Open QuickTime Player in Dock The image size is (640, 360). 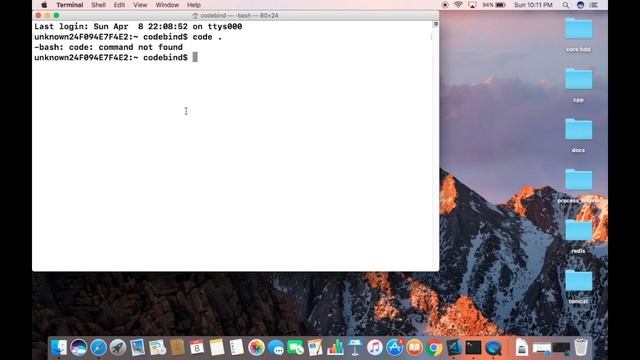(x=493, y=348)
